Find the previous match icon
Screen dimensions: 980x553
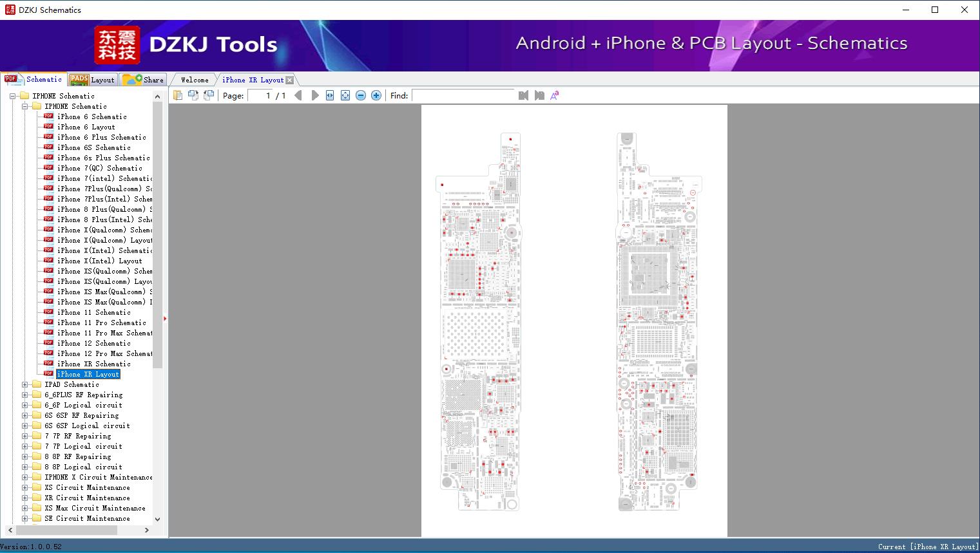coord(523,95)
